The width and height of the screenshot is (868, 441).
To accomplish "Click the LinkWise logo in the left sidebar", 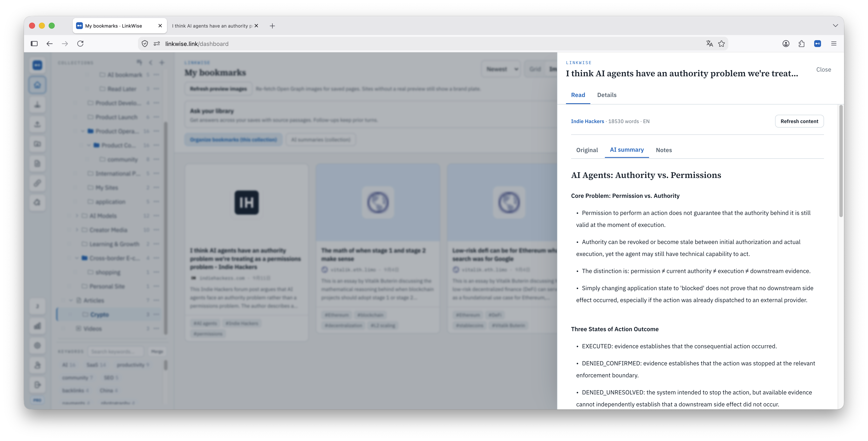I will click(x=37, y=65).
